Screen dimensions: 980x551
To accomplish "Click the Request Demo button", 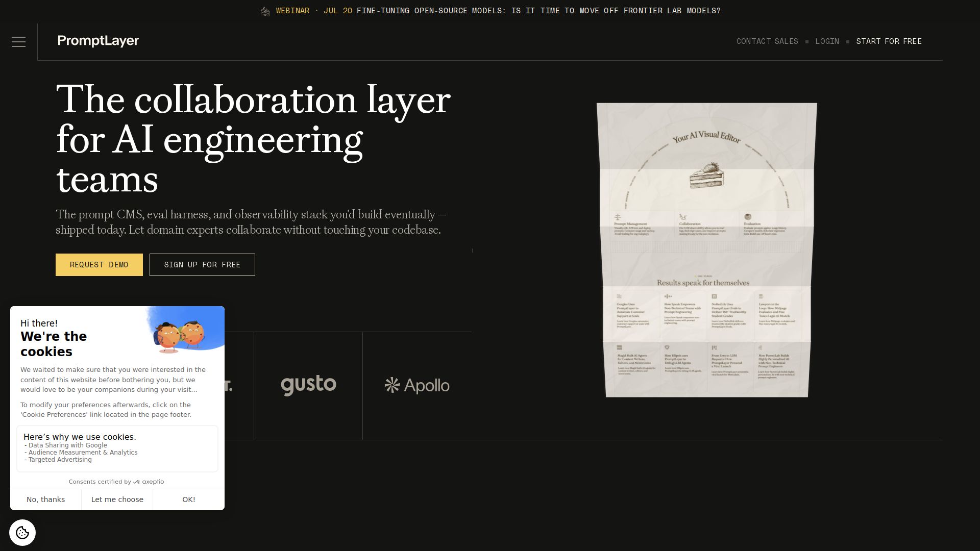I will 99,265.
